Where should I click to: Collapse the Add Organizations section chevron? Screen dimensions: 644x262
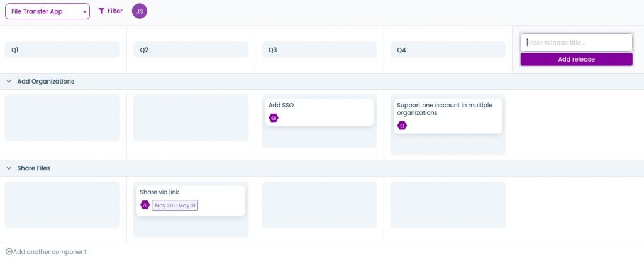9,82
